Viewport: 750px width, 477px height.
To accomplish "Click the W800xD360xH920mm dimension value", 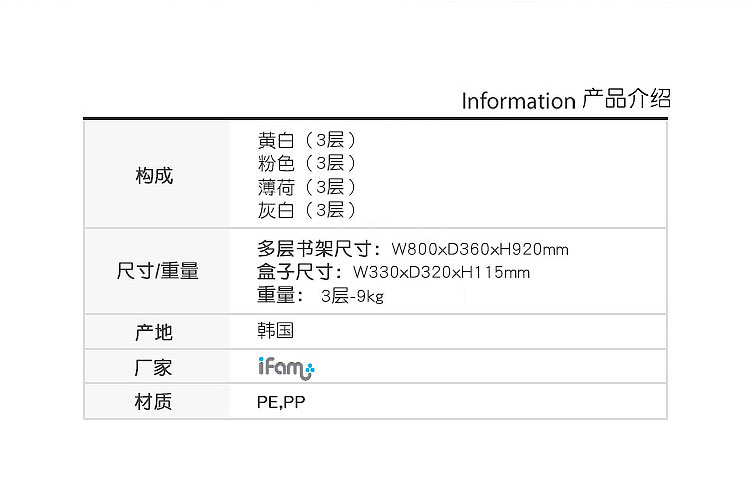I will click(x=480, y=250).
